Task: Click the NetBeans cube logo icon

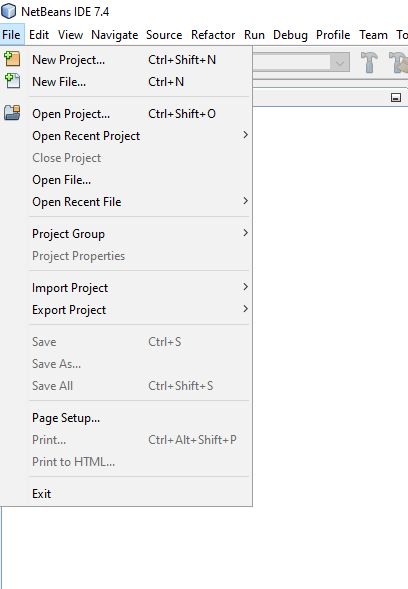Action: coord(9,11)
